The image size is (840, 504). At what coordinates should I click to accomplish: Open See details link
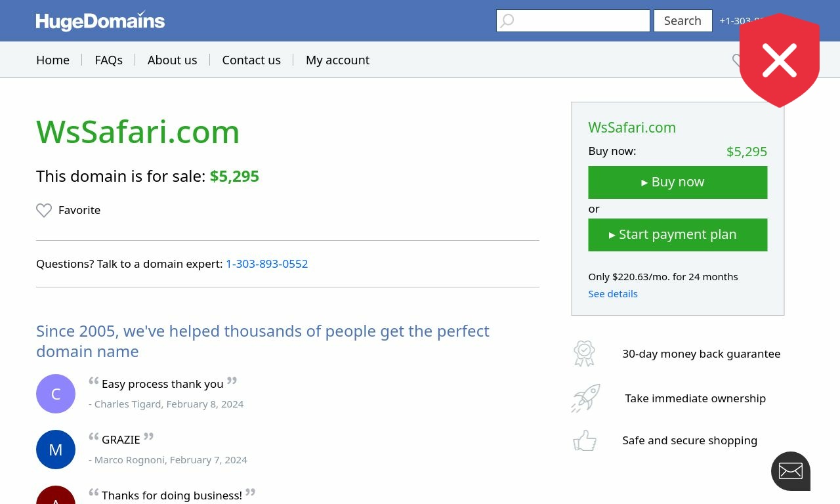tap(613, 293)
